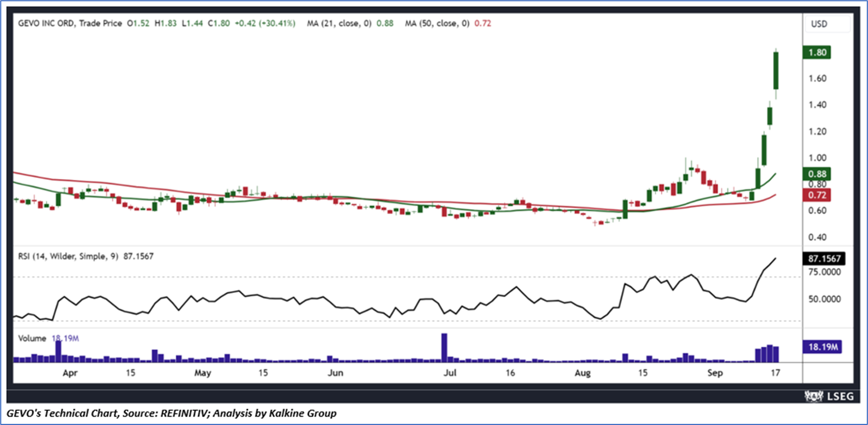868x425 pixels.
Task: Click the tallest volume bar just before Jul
Action: [x=444, y=348]
